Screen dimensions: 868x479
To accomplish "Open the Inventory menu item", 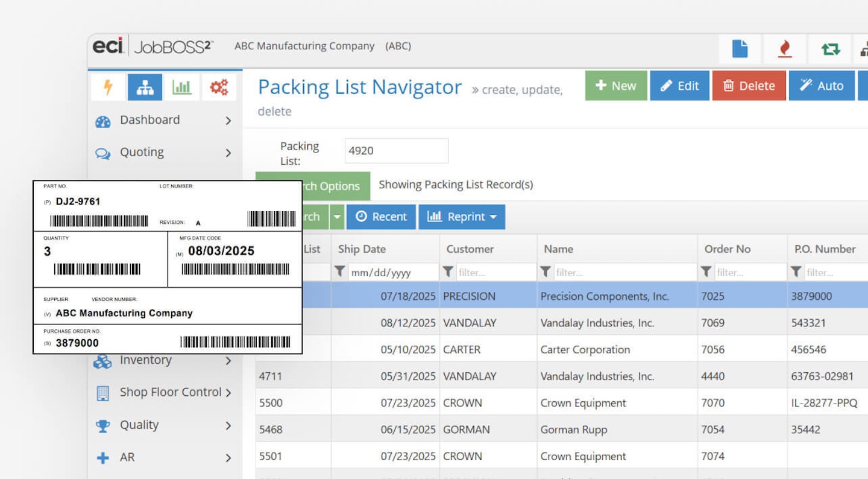I will coord(164,360).
